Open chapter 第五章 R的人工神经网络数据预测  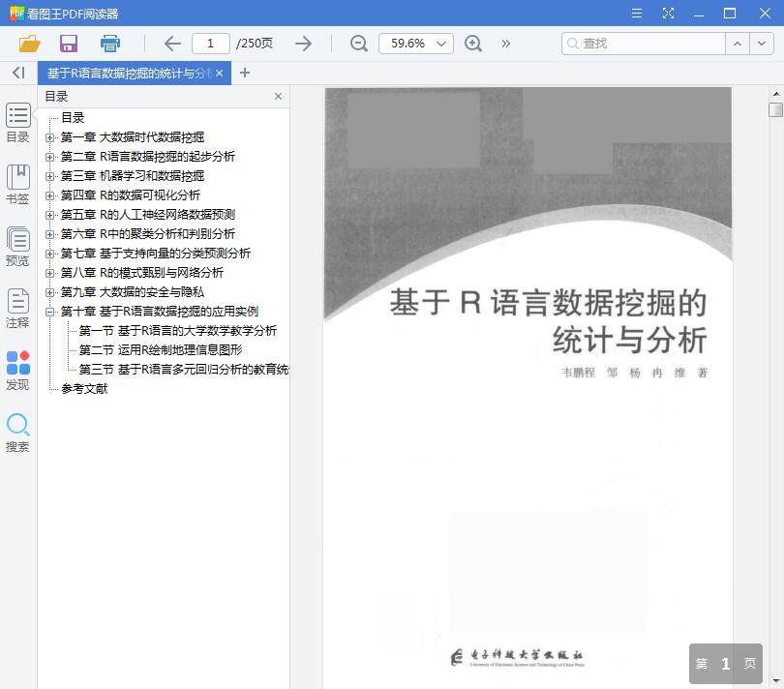coord(147,215)
